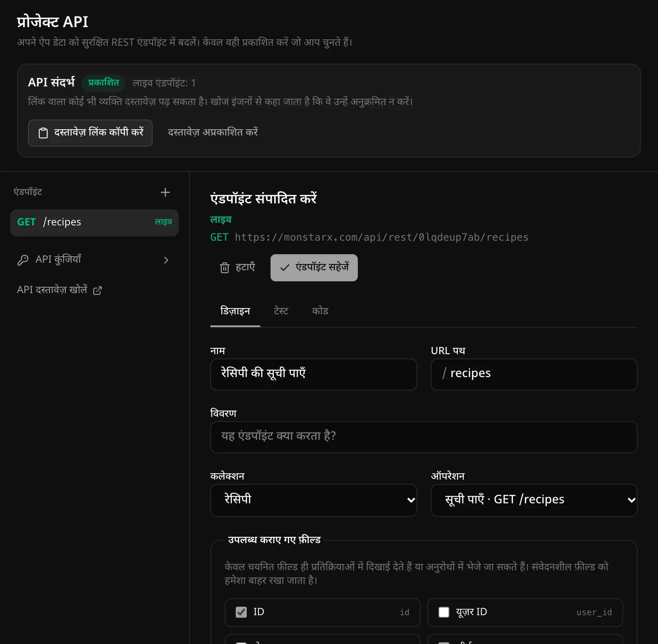
Task: Click the लाइव एंडपॉइंट: 1 text
Action: pyautogui.click(x=164, y=83)
